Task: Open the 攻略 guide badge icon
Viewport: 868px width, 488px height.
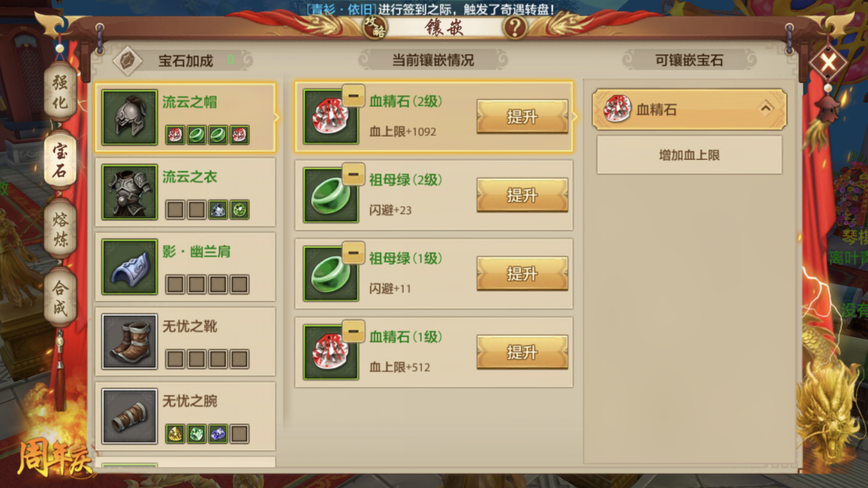Action: (x=375, y=26)
